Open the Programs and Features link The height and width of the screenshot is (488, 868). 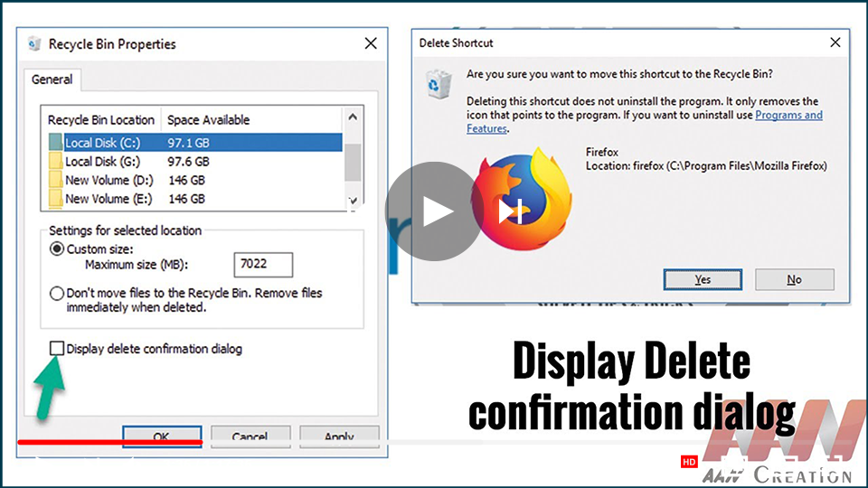pyautogui.click(x=788, y=115)
